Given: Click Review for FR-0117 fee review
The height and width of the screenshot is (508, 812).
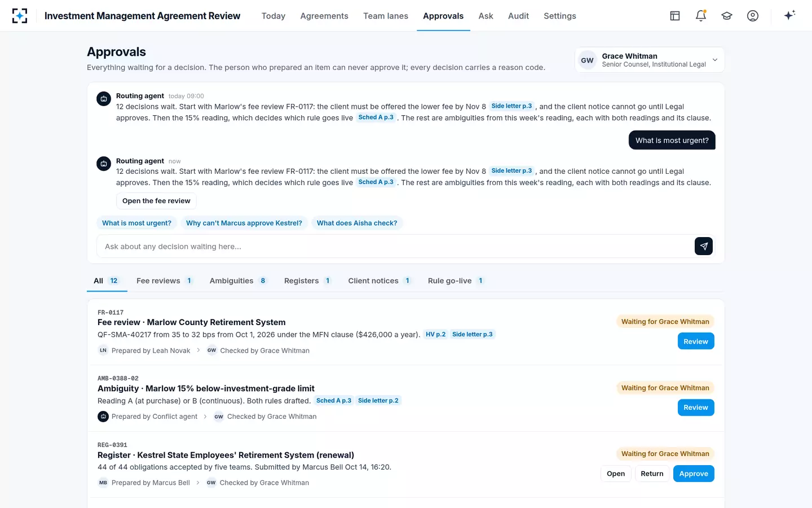Looking at the screenshot, I should click(696, 341).
